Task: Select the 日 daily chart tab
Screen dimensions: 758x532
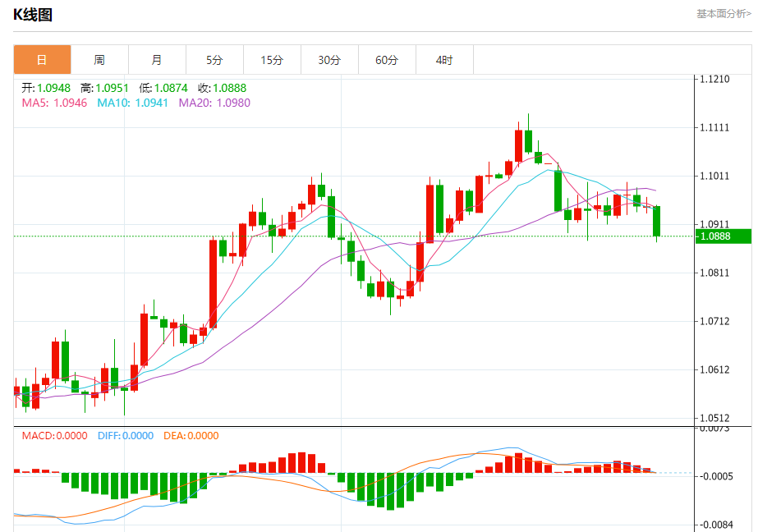Action: click(x=42, y=60)
